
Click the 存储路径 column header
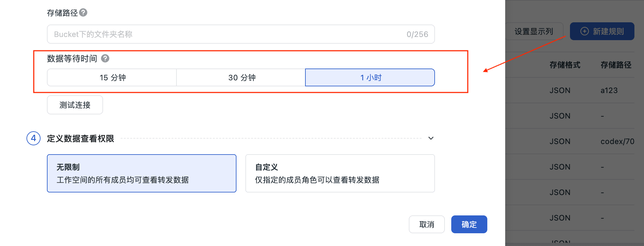coord(616,65)
